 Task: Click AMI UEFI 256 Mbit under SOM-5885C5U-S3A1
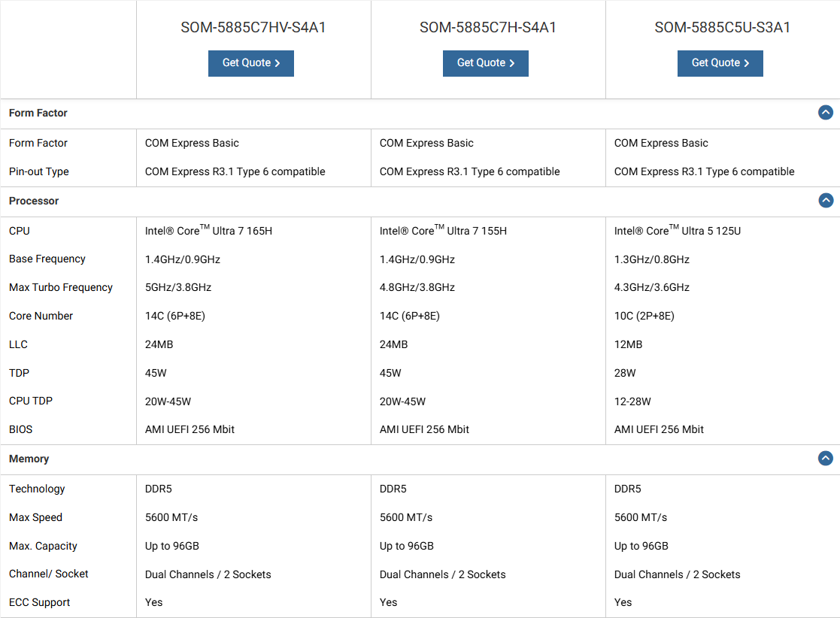click(659, 429)
